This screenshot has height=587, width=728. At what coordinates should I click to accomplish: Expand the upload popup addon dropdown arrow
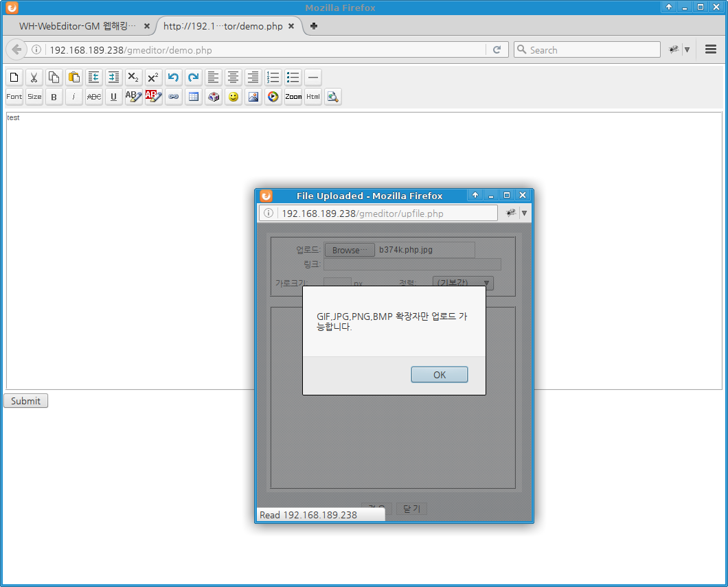[x=524, y=213]
